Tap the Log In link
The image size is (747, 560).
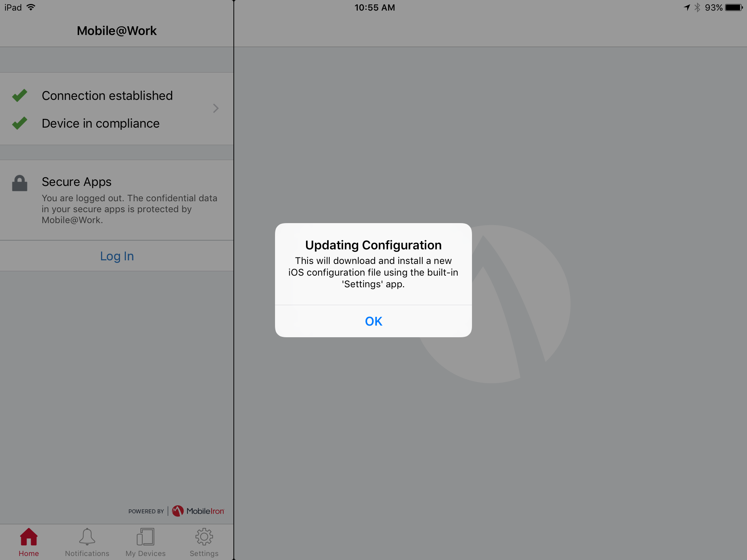[117, 256]
